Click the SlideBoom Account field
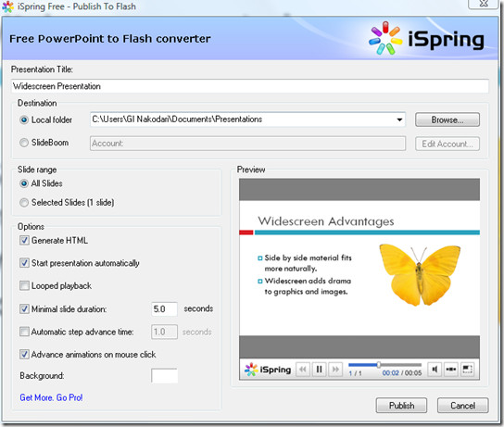This screenshot has width=504, height=427. coord(247,144)
